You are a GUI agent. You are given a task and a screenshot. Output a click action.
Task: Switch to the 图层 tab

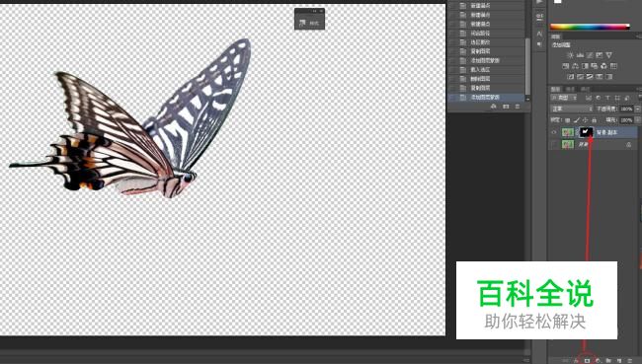556,89
